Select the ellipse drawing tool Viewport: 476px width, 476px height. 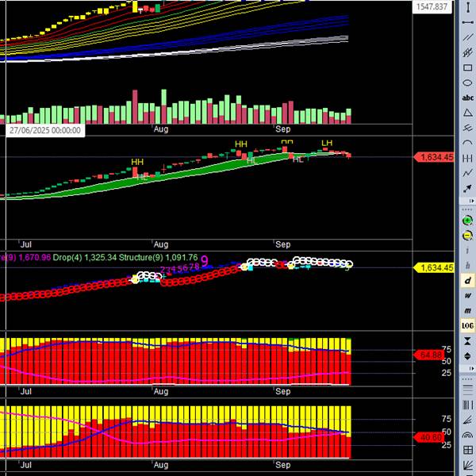(467, 83)
